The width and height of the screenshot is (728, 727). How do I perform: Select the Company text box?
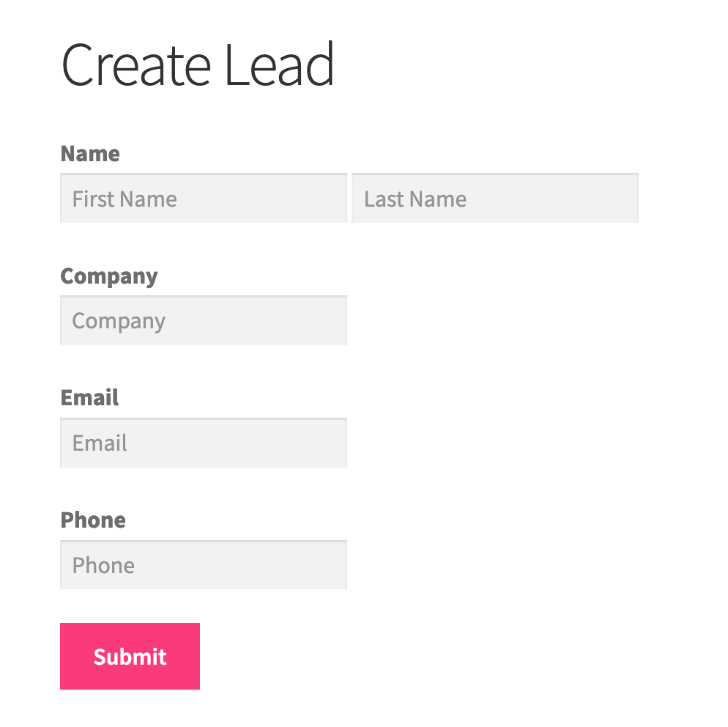pyautogui.click(x=204, y=320)
